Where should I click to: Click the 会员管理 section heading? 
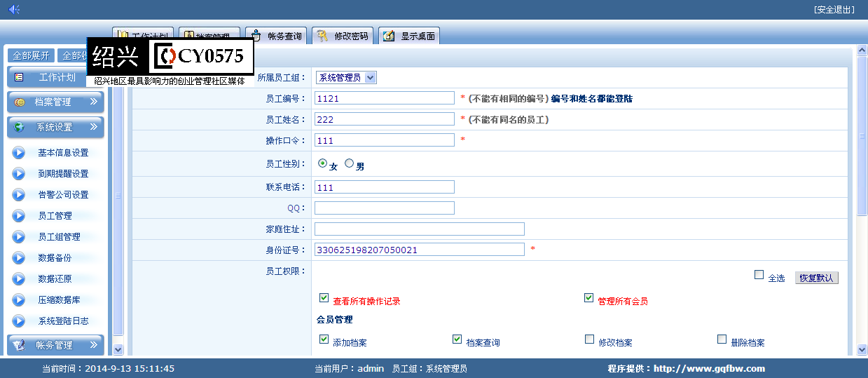click(x=334, y=320)
